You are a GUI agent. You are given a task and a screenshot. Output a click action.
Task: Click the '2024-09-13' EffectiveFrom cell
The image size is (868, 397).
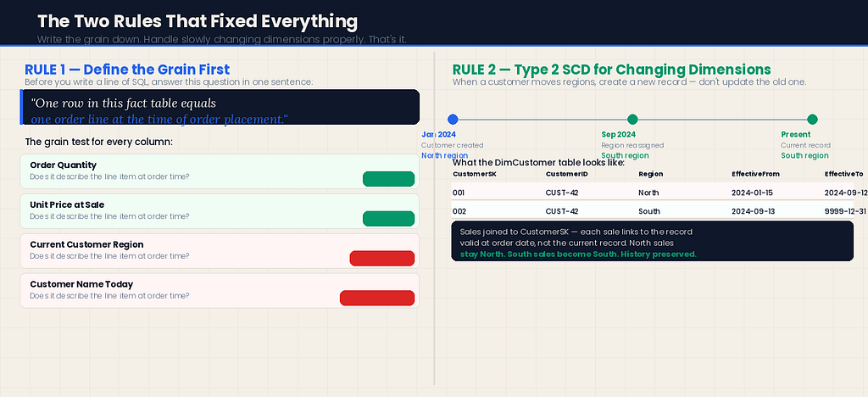(x=753, y=211)
